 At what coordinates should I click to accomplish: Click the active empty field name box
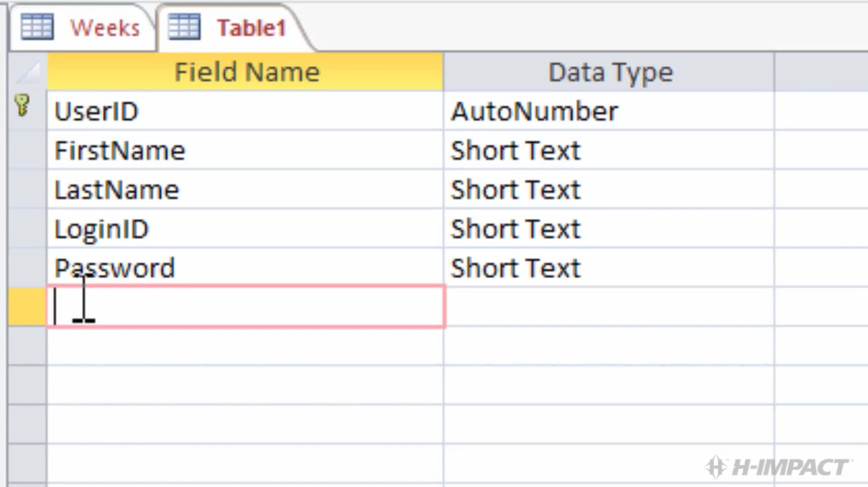point(246,306)
